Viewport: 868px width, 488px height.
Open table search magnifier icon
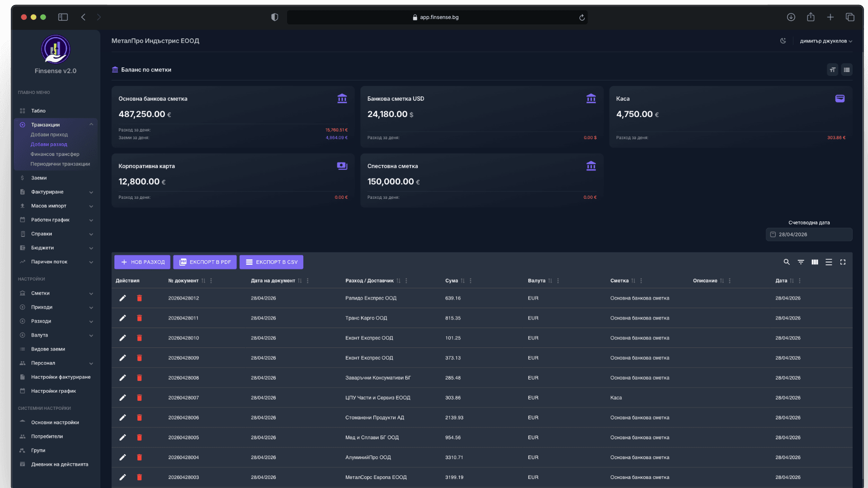[x=787, y=262]
